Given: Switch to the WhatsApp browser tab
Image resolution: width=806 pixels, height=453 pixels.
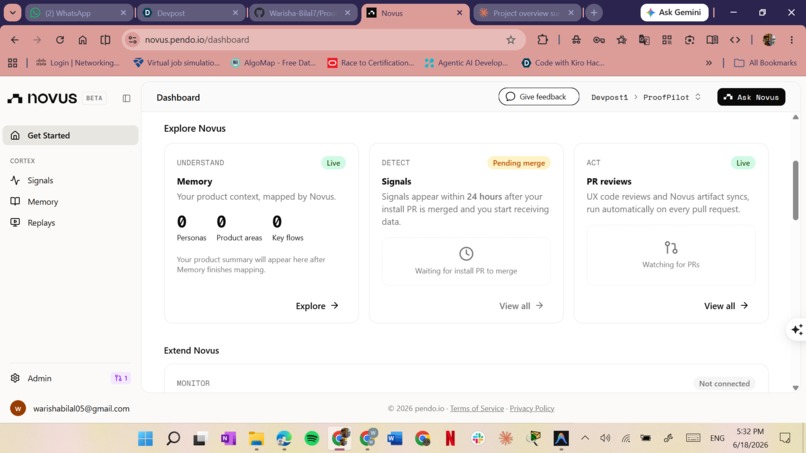Looking at the screenshot, I should pyautogui.click(x=78, y=13).
